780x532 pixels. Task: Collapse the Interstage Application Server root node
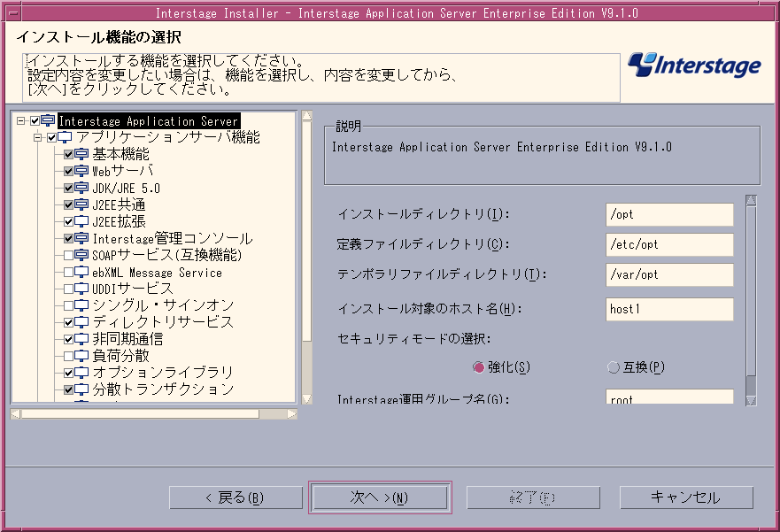[21, 120]
